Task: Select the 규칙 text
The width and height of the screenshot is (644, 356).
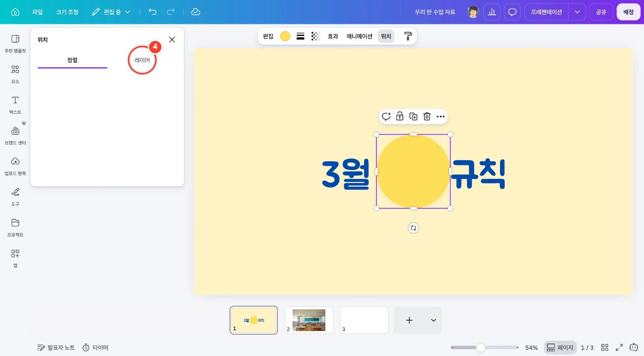Action: pos(479,174)
